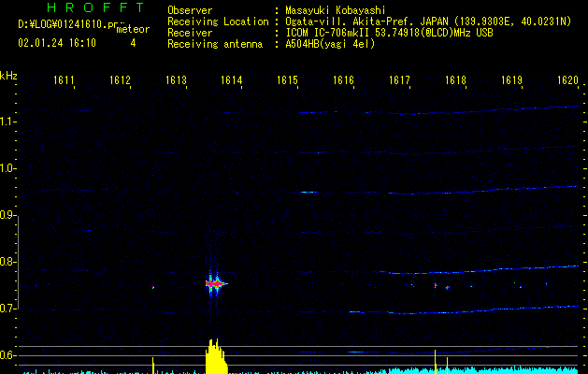Click the 0.9 kHz axis label

pyautogui.click(x=8, y=215)
